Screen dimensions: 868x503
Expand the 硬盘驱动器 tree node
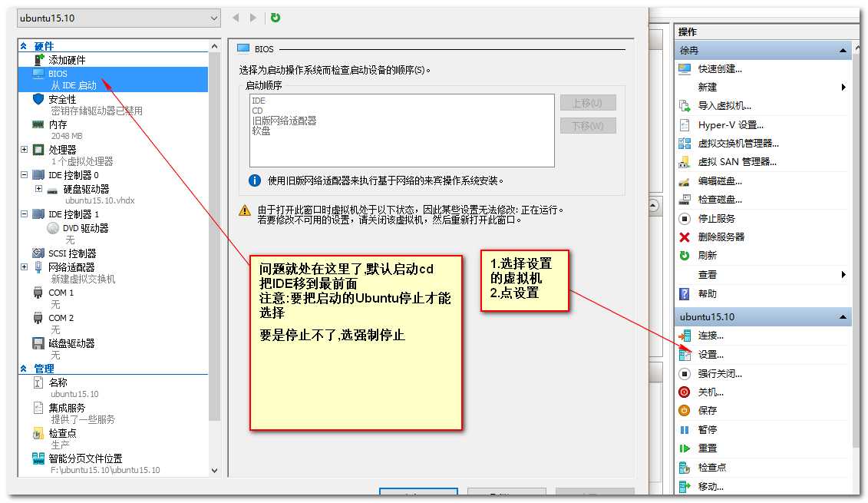coord(38,189)
